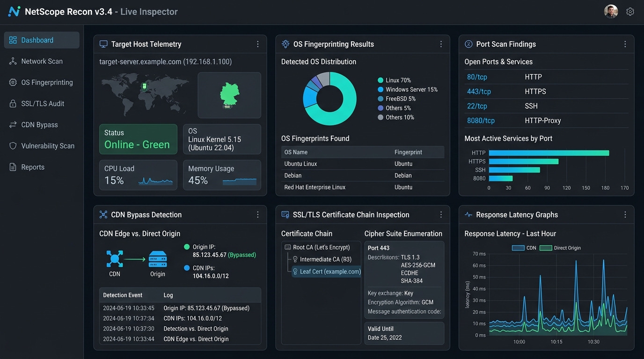Click the CDN Bypass Detection panel icon
The width and height of the screenshot is (644, 359).
[103, 215]
